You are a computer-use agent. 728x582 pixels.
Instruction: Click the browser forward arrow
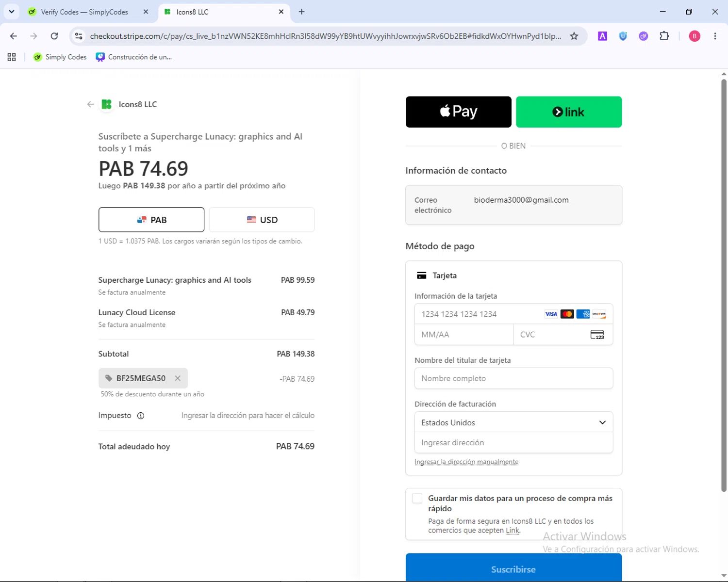[33, 36]
